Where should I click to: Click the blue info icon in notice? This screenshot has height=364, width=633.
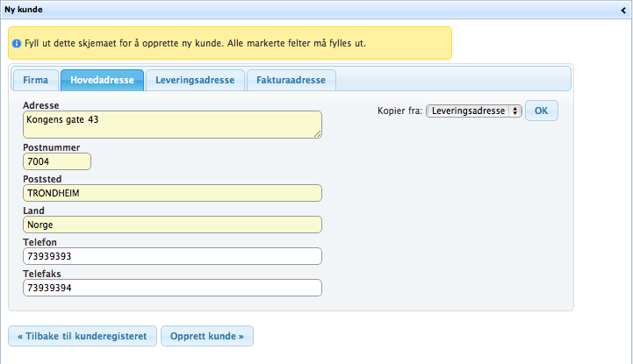(17, 43)
